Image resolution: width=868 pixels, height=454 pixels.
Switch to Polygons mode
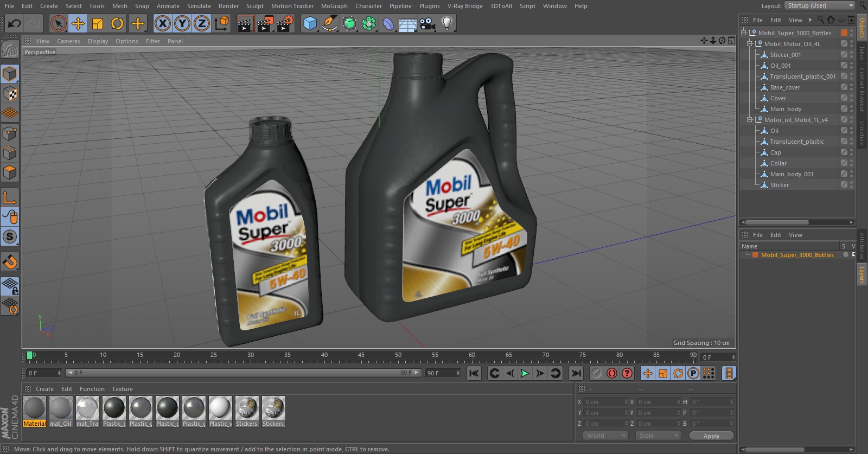(10, 172)
